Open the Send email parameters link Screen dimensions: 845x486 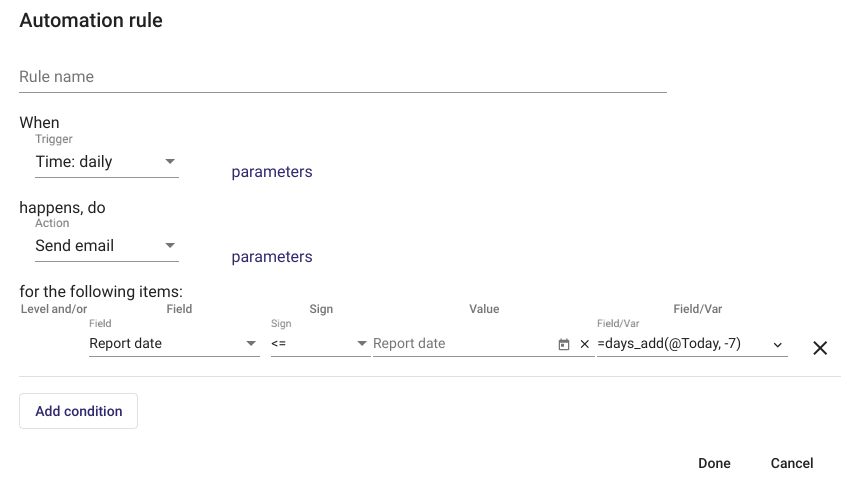pos(272,257)
